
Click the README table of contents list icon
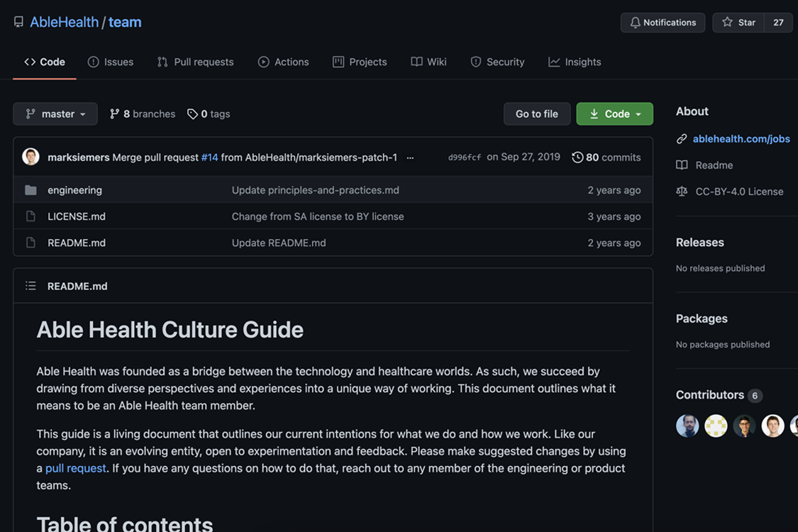pyautogui.click(x=31, y=286)
